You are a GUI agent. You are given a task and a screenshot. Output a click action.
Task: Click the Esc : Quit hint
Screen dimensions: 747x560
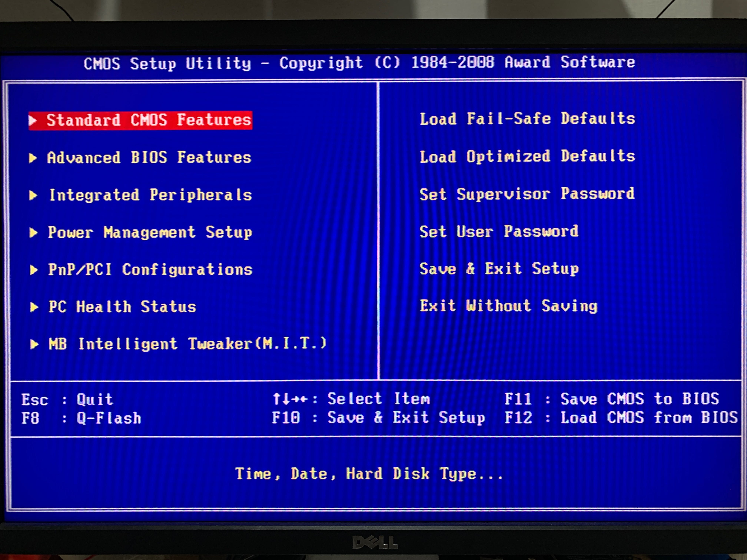67,400
